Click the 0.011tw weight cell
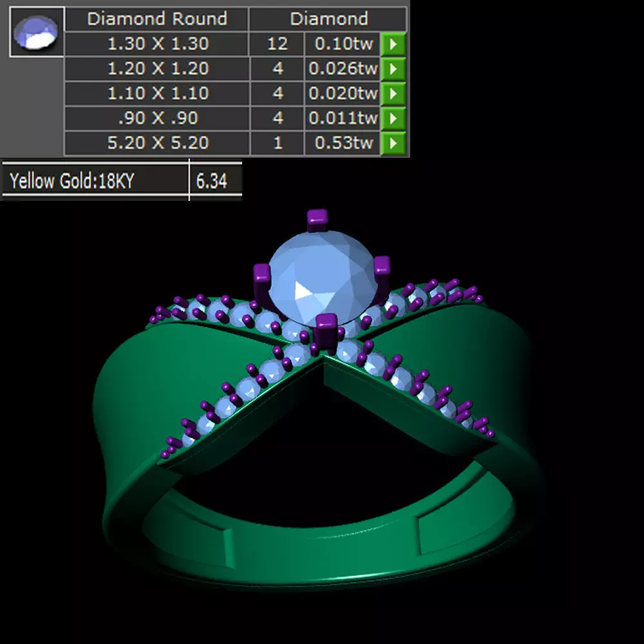The height and width of the screenshot is (644, 644). 343,118
